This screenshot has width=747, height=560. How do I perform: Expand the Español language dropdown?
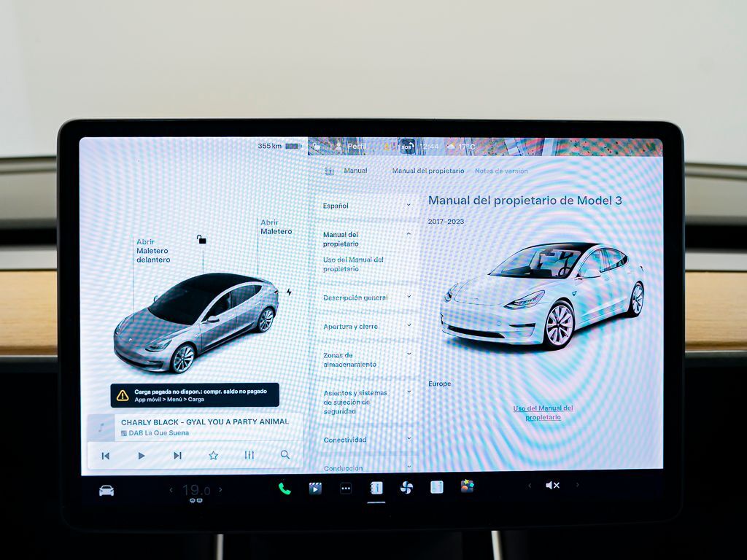point(367,206)
